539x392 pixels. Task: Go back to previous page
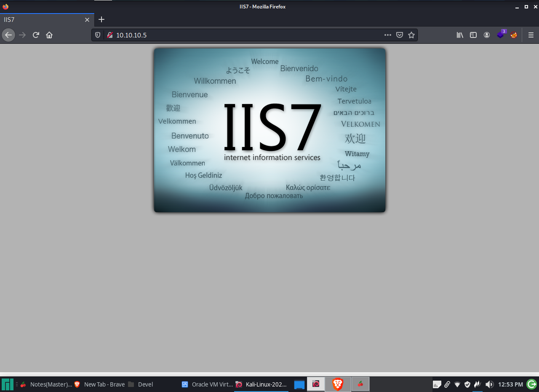(8, 35)
